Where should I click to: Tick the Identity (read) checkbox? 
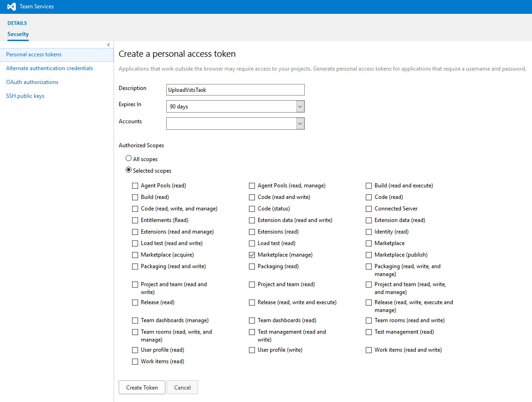click(369, 232)
